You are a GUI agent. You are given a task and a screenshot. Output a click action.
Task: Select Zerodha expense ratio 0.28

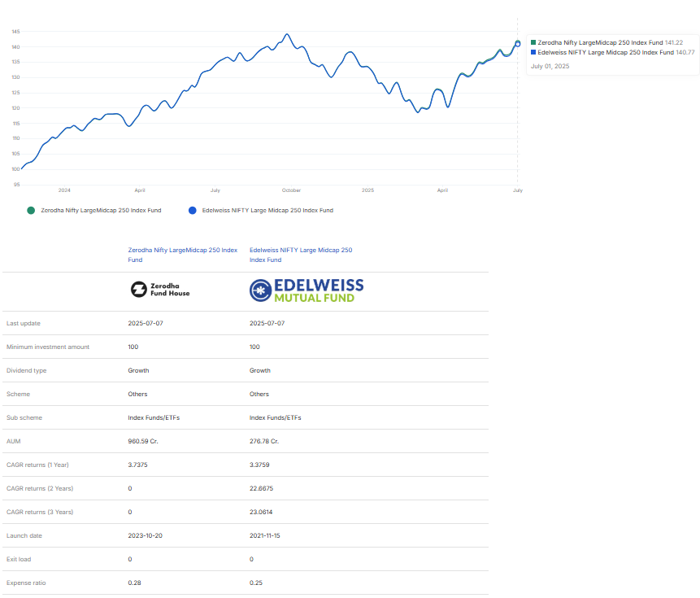134,583
